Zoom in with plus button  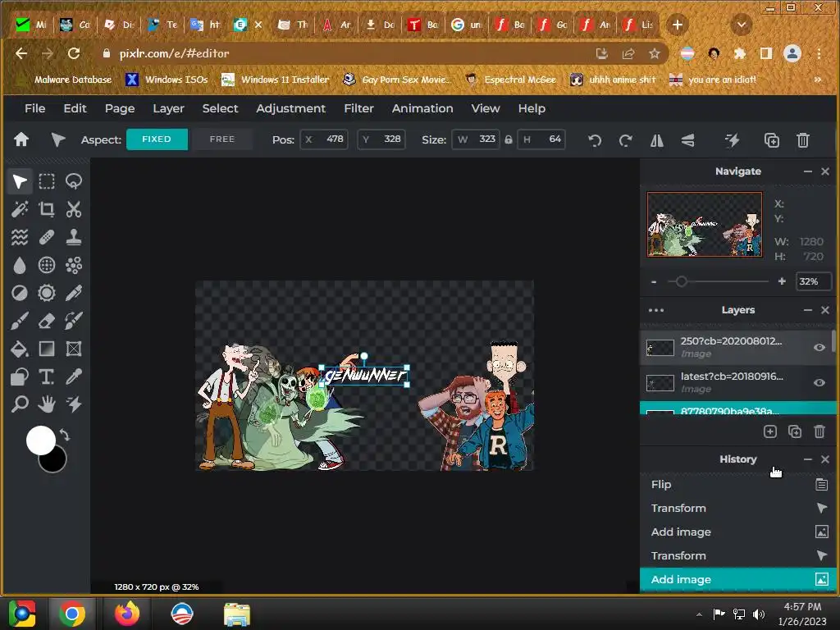pyautogui.click(x=782, y=281)
